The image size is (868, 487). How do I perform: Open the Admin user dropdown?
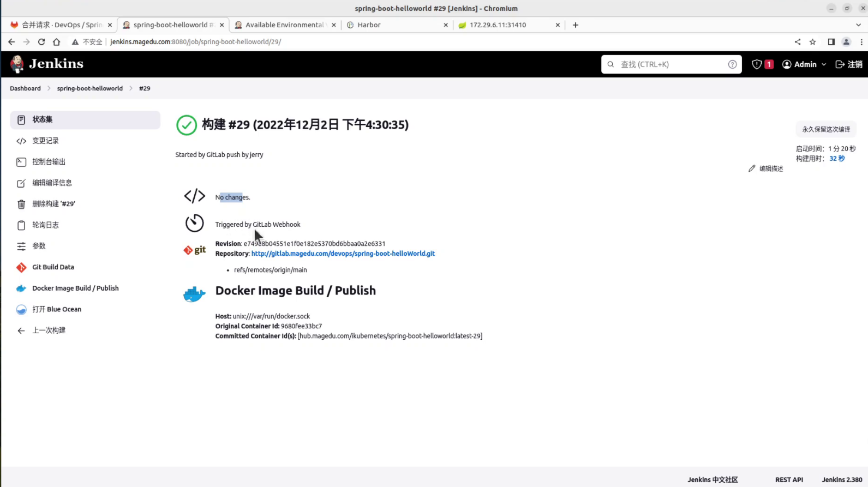click(x=804, y=64)
